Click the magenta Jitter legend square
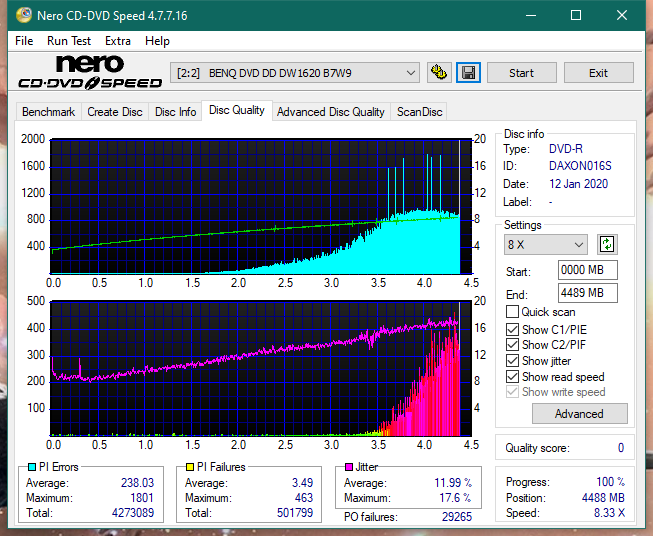The width and height of the screenshot is (653, 536). click(348, 467)
